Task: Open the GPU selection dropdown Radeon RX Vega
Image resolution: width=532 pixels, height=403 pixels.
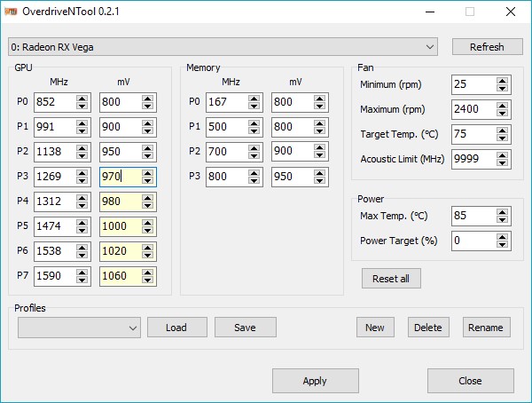Action: pos(223,47)
